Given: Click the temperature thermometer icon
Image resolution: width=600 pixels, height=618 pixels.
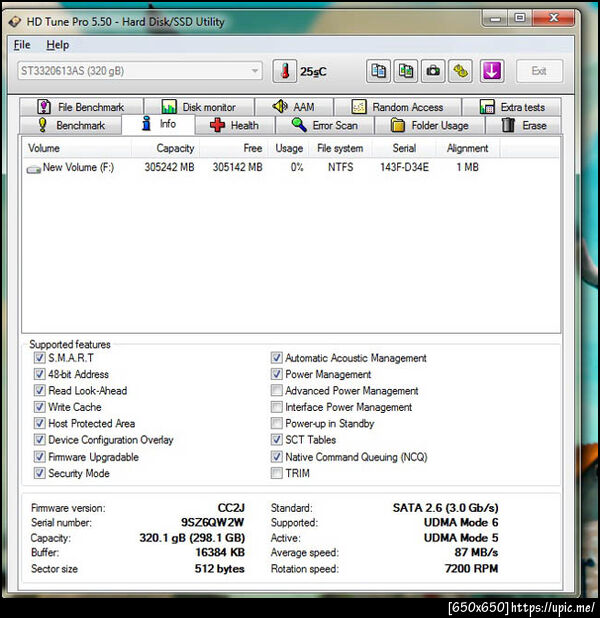Looking at the screenshot, I should point(284,71).
